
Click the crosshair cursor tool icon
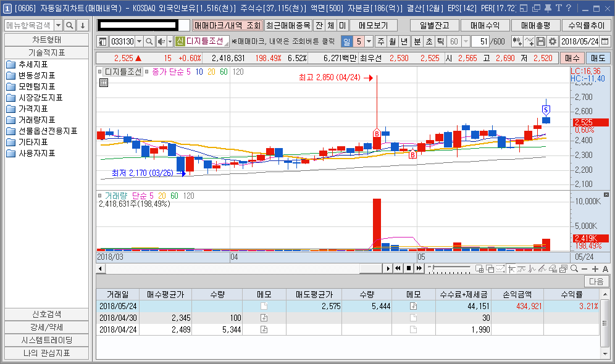coord(511,269)
